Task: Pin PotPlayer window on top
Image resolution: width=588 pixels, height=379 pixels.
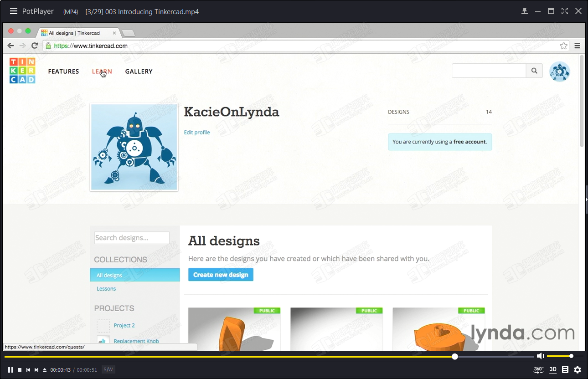Action: click(x=525, y=11)
